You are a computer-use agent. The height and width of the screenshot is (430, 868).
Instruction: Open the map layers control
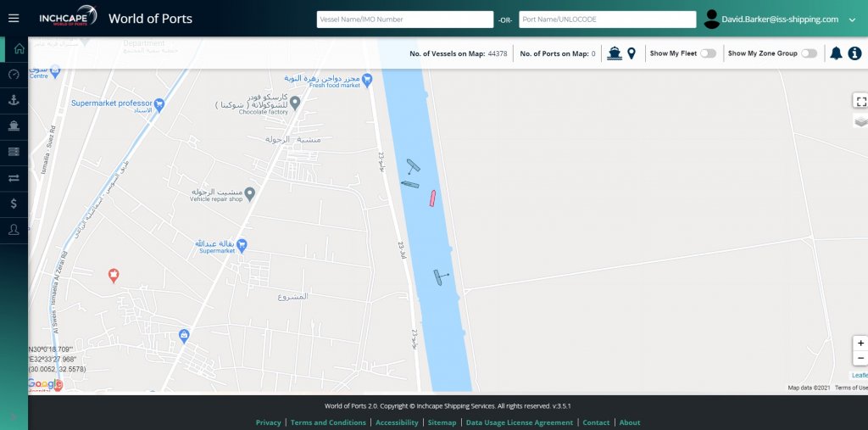tap(860, 120)
